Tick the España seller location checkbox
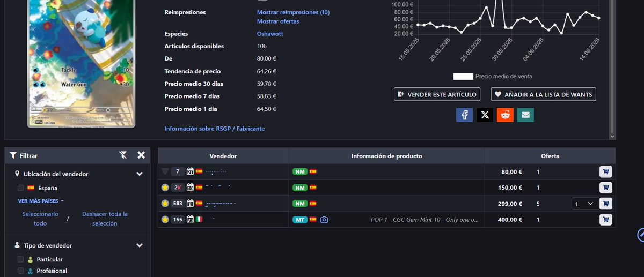Viewport: 644px width, 277px height. click(20, 188)
